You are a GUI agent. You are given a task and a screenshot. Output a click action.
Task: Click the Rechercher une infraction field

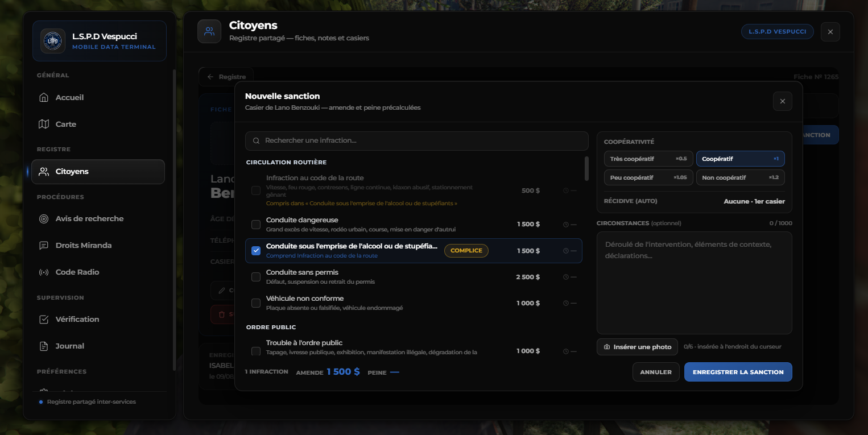(x=416, y=140)
